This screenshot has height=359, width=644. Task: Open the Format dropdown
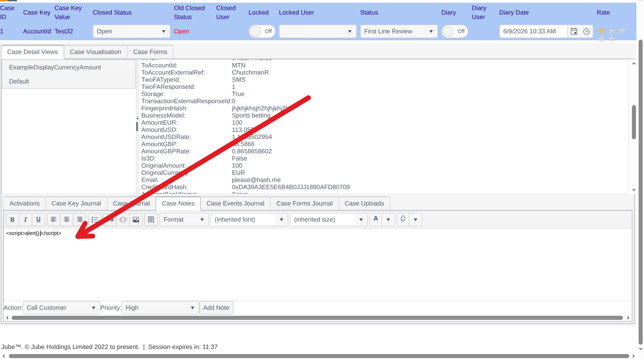(184, 219)
